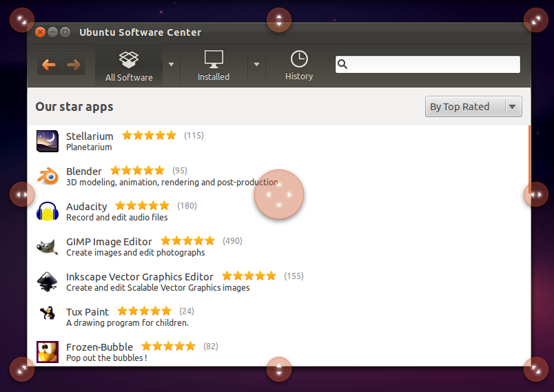554x392 pixels.
Task: Click the top-left corner resize handle
Action: click(22, 20)
